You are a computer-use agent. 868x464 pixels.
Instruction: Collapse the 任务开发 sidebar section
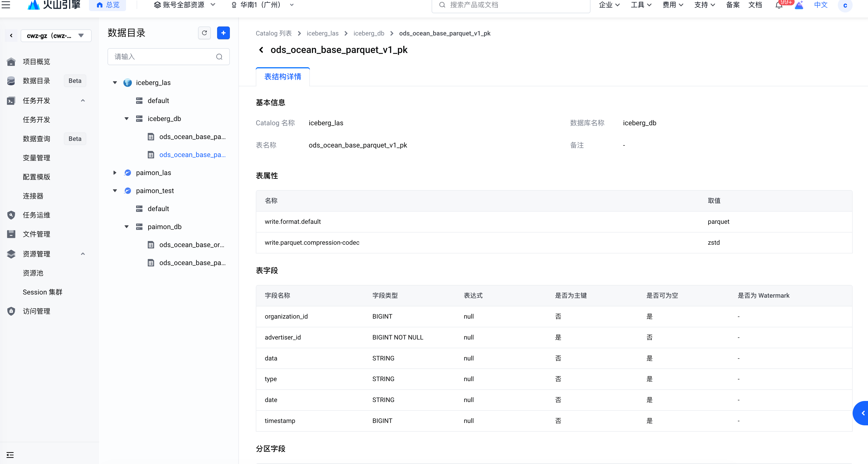coord(83,100)
